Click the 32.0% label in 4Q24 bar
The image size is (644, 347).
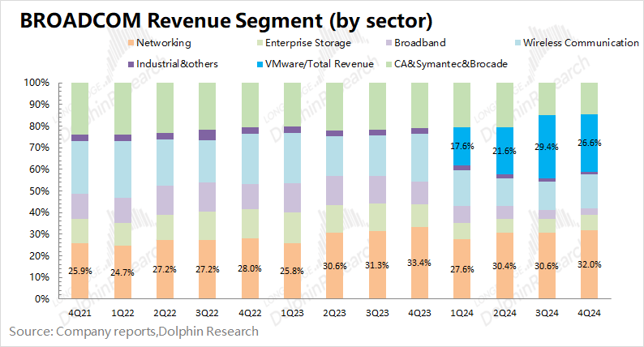[590, 264]
